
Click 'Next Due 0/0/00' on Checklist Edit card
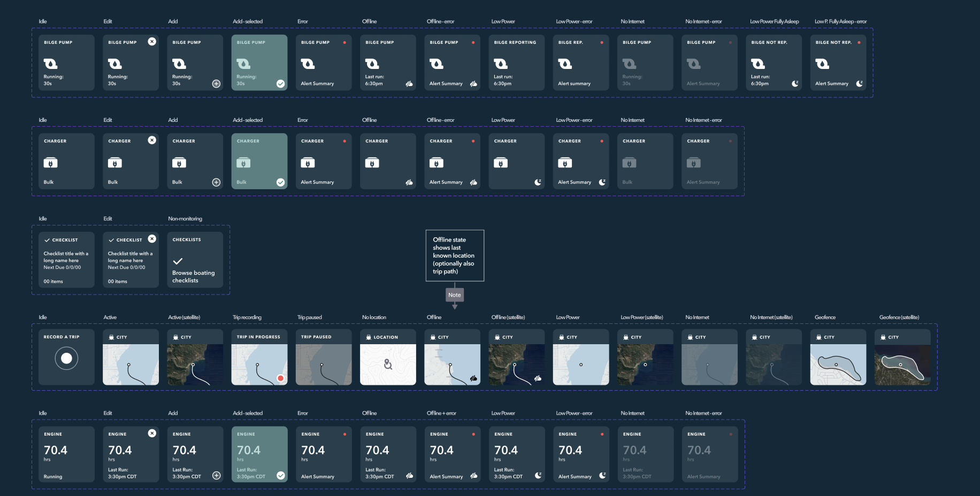(x=126, y=267)
